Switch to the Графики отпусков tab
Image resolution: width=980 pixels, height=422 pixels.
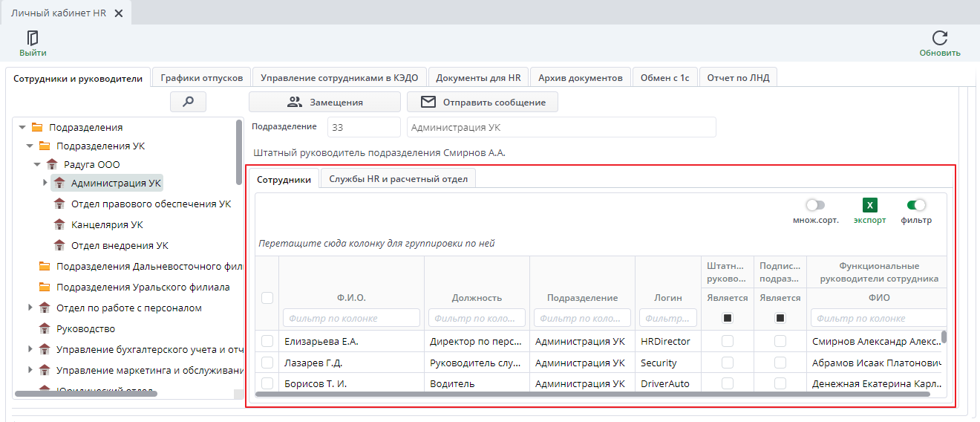pos(201,78)
